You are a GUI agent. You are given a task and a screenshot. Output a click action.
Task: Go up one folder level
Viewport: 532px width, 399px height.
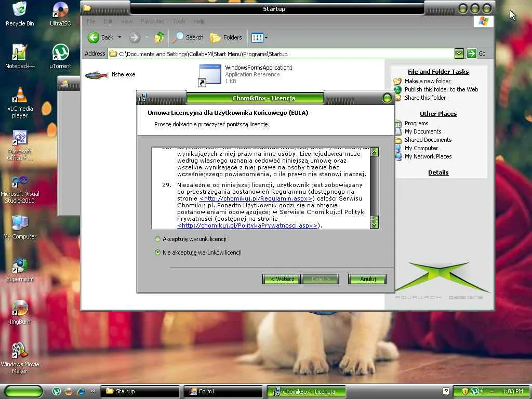pyautogui.click(x=159, y=37)
